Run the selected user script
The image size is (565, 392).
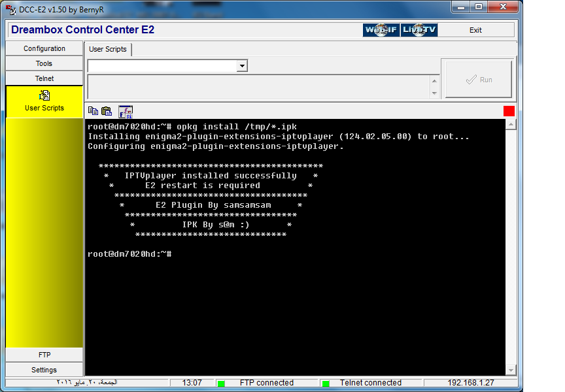click(479, 80)
